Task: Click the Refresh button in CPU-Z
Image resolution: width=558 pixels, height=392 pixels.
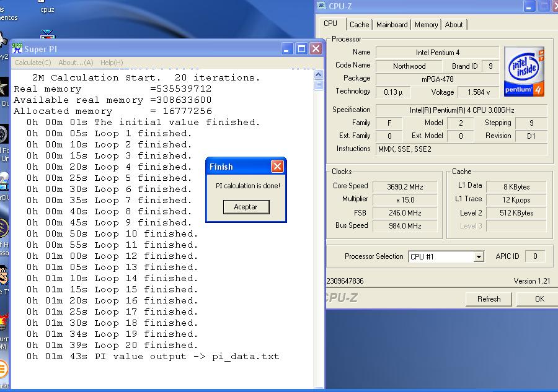Action: point(489,298)
